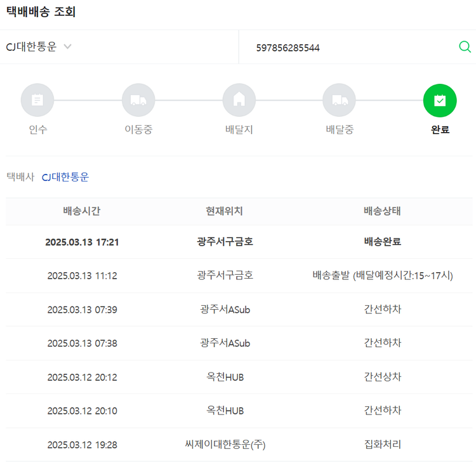Click the 집화처리 pickup processing row
This screenshot has width=476, height=462.
[x=382, y=444]
